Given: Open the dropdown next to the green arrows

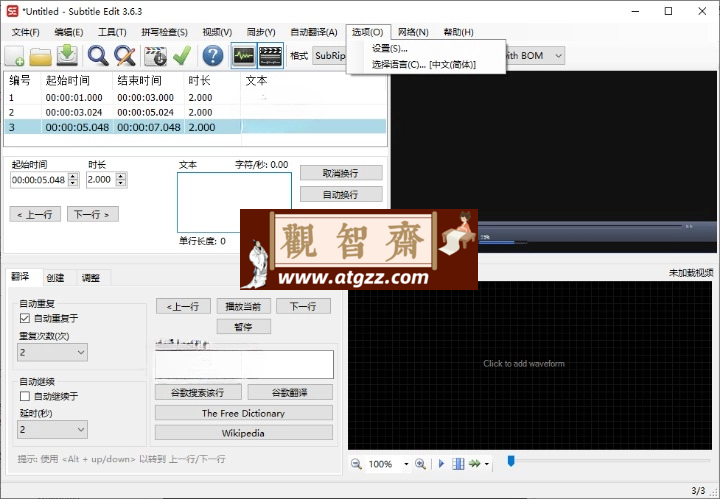Looking at the screenshot, I should tap(487, 464).
